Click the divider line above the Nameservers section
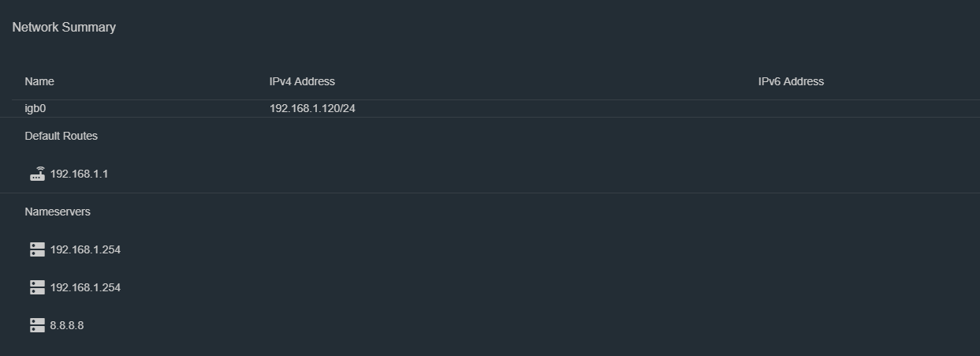 (x=490, y=193)
